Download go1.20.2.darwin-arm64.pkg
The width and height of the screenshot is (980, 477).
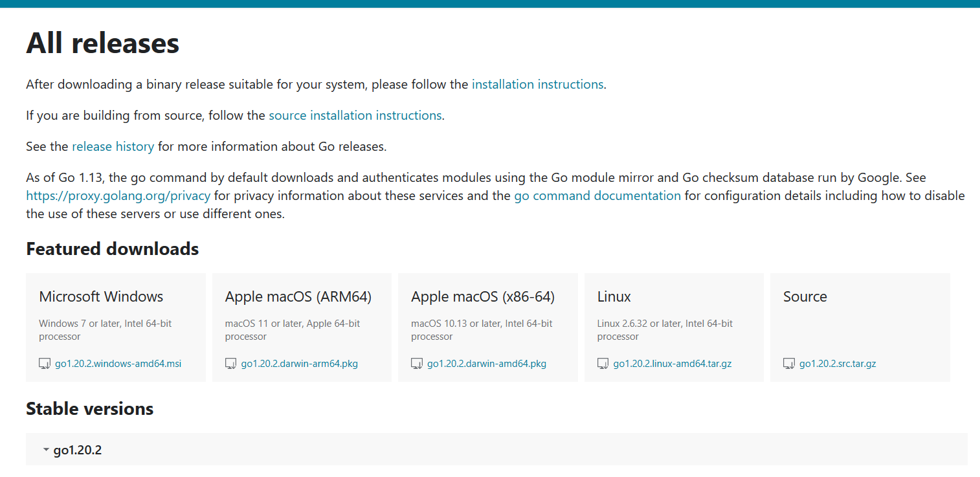tap(299, 364)
